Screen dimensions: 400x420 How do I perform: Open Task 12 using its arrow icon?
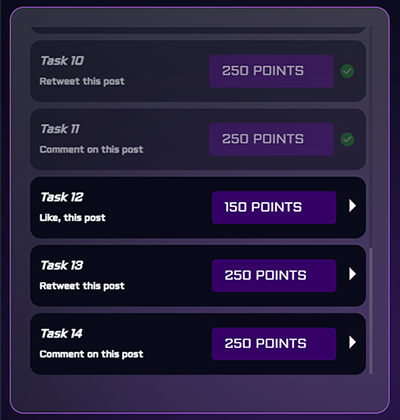point(352,206)
